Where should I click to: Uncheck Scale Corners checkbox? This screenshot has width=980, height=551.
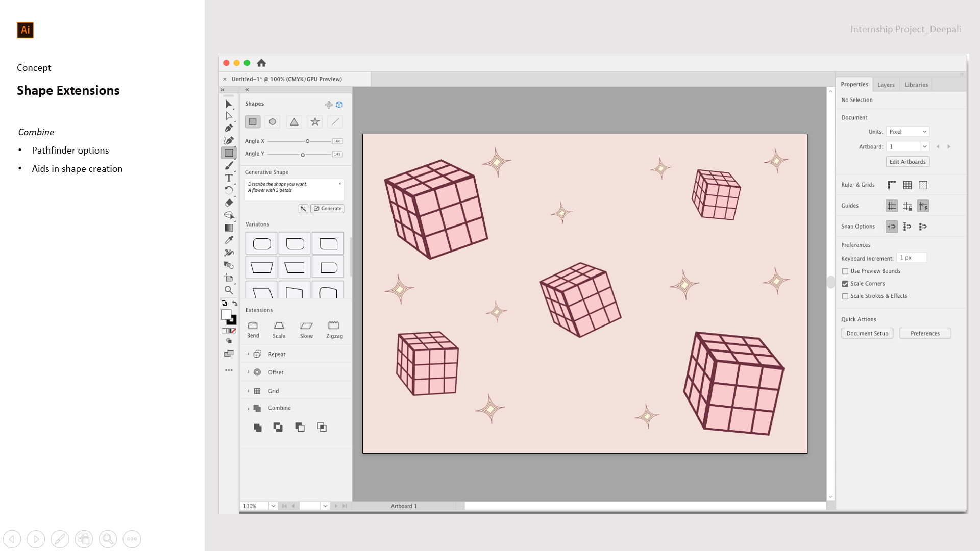845,284
